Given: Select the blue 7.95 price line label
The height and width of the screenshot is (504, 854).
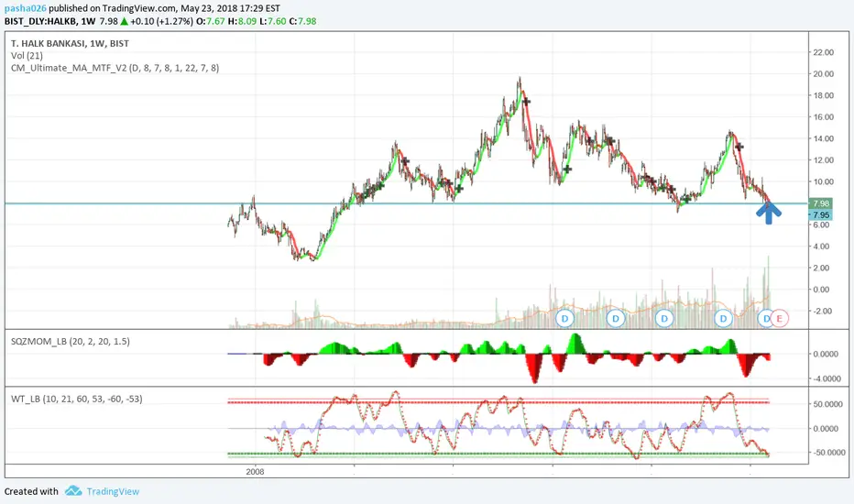Looking at the screenshot, I should pyautogui.click(x=821, y=214).
